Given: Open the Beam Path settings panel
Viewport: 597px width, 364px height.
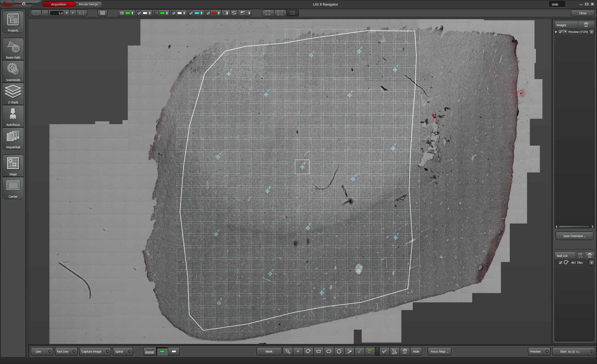Looking at the screenshot, I should tap(13, 49).
